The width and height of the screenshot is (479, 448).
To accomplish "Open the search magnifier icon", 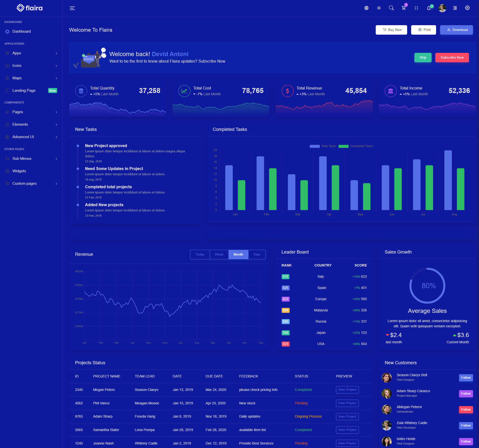I will point(391,8).
